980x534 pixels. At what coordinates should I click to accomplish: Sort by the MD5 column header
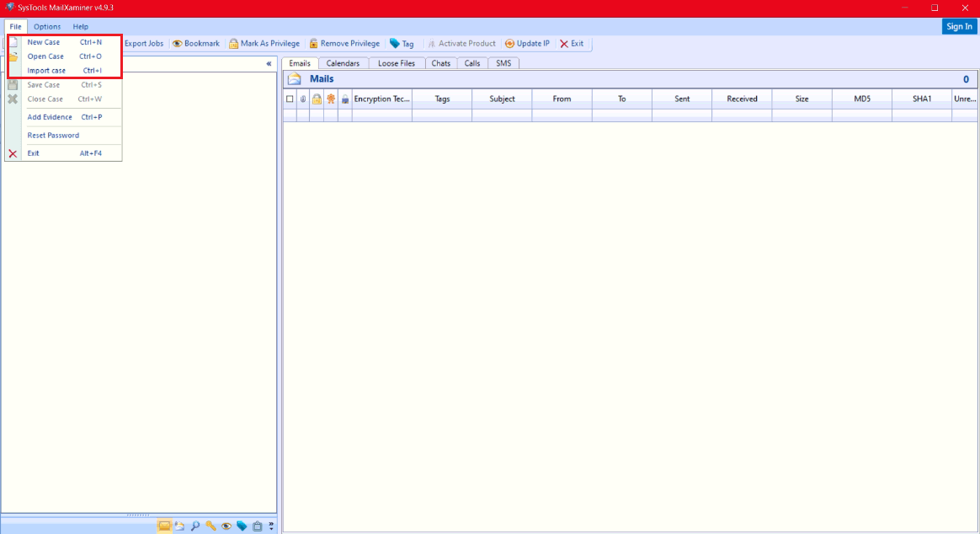pyautogui.click(x=862, y=99)
